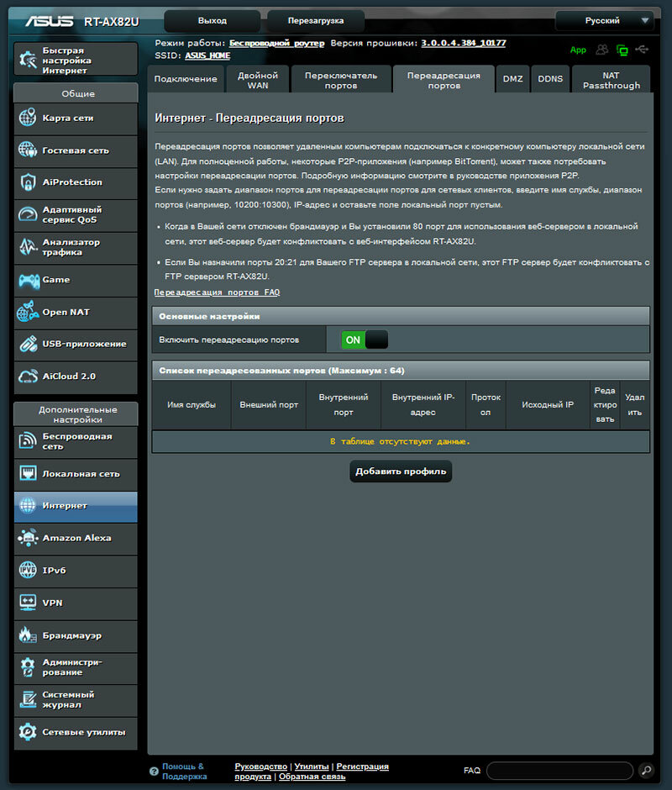Viewport: 672px width, 790px height.
Task: Open the Карта сети globe icon
Action: pos(28,118)
